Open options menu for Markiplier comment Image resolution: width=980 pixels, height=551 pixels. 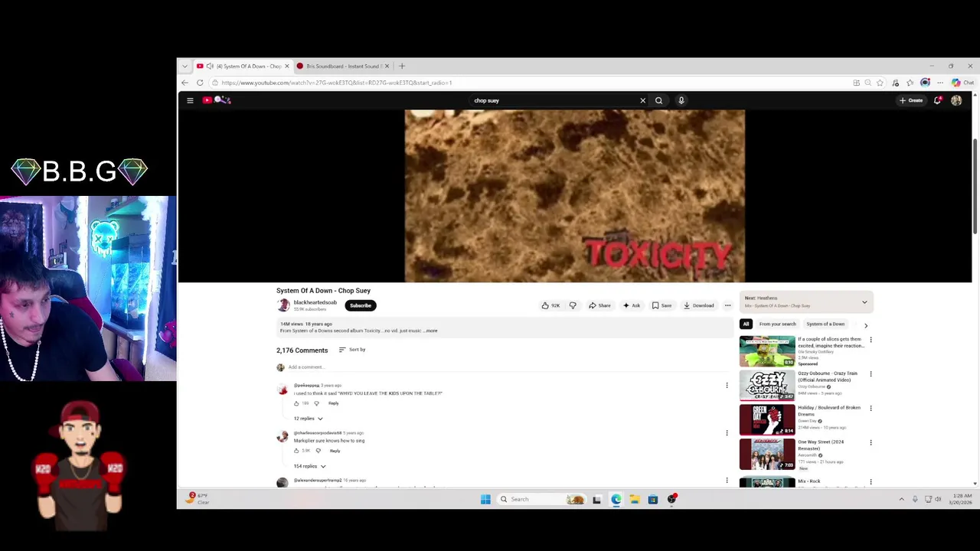pos(727,433)
